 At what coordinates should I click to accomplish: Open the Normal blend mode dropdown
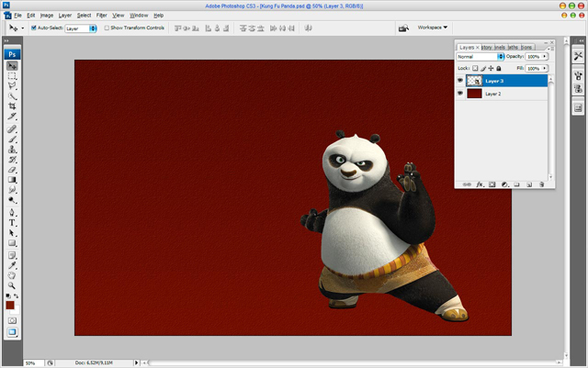click(481, 57)
